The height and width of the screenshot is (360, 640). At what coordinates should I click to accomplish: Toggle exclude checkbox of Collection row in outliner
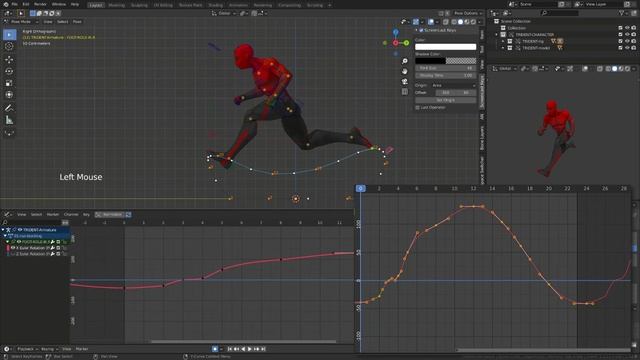click(620, 28)
